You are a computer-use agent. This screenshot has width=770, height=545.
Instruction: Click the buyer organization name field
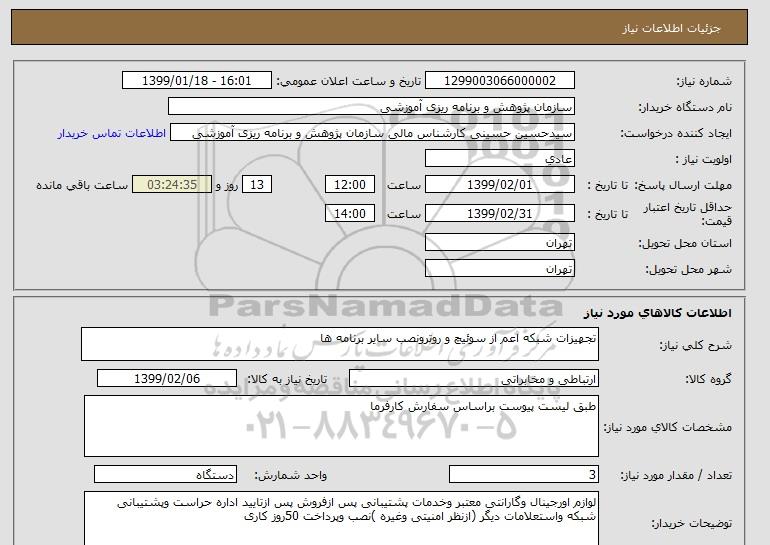371,107
